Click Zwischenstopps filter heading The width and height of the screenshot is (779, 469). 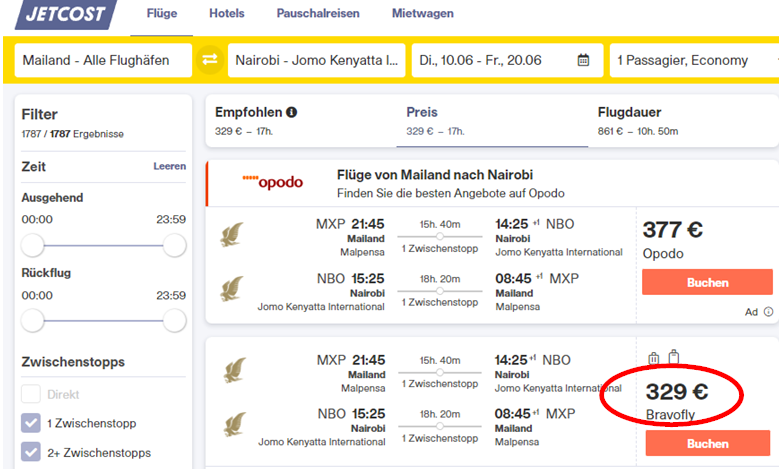coord(73,362)
